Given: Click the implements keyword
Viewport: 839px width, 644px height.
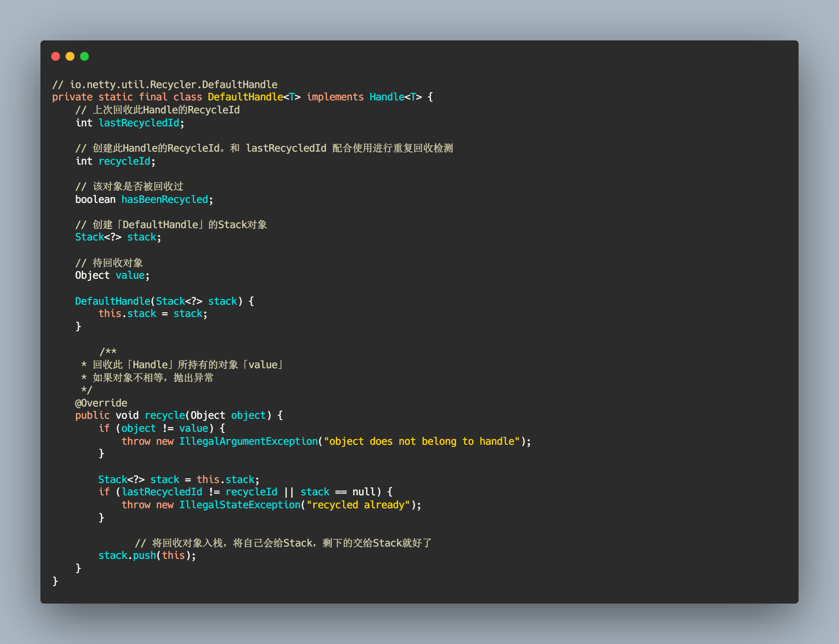Looking at the screenshot, I should click(335, 97).
